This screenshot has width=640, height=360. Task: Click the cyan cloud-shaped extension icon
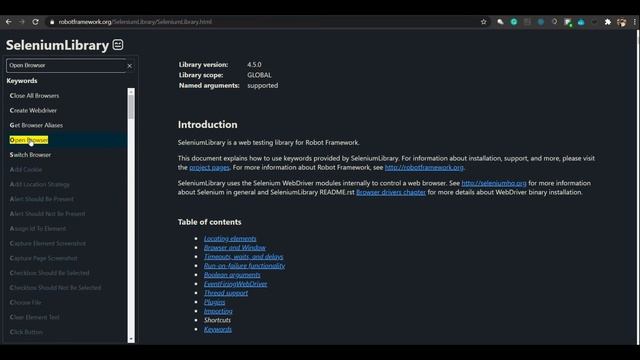(x=581, y=22)
